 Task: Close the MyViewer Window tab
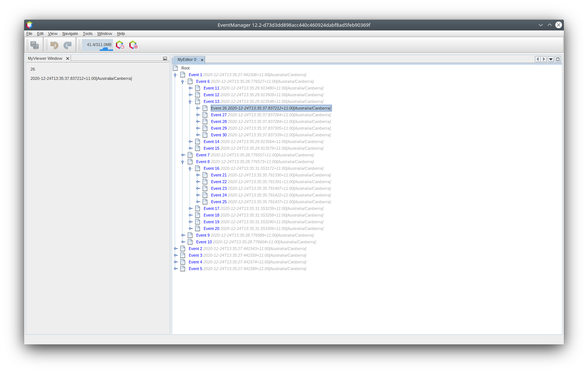pos(68,59)
